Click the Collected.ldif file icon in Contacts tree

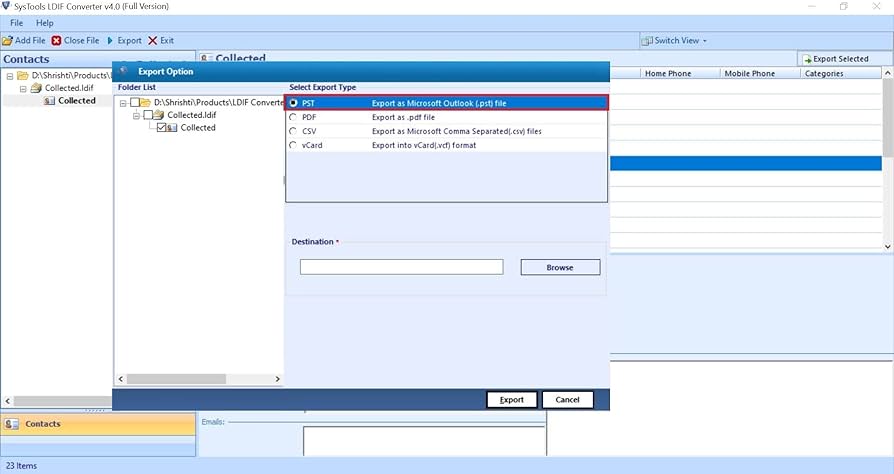click(x=36, y=88)
